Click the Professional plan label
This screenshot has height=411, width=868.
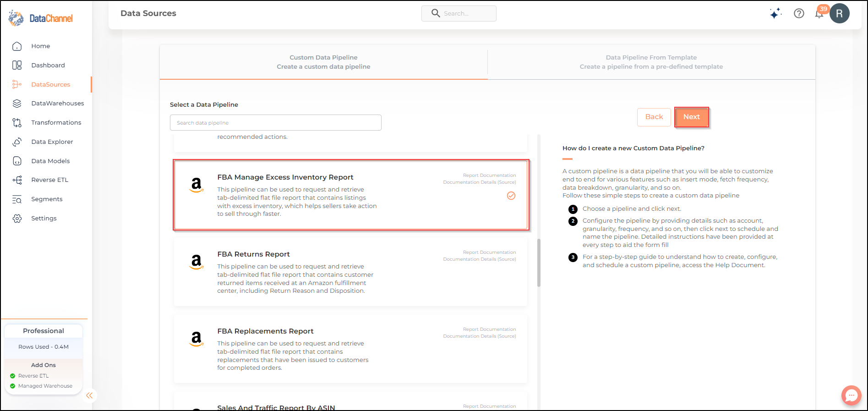pos(44,331)
